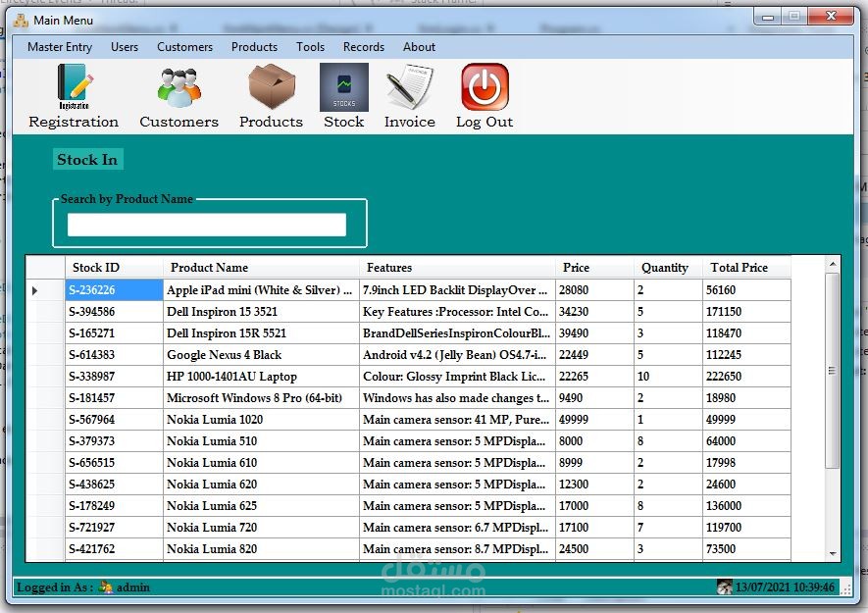868x613 pixels.
Task: Click the red Log Out power icon
Action: coord(485,86)
